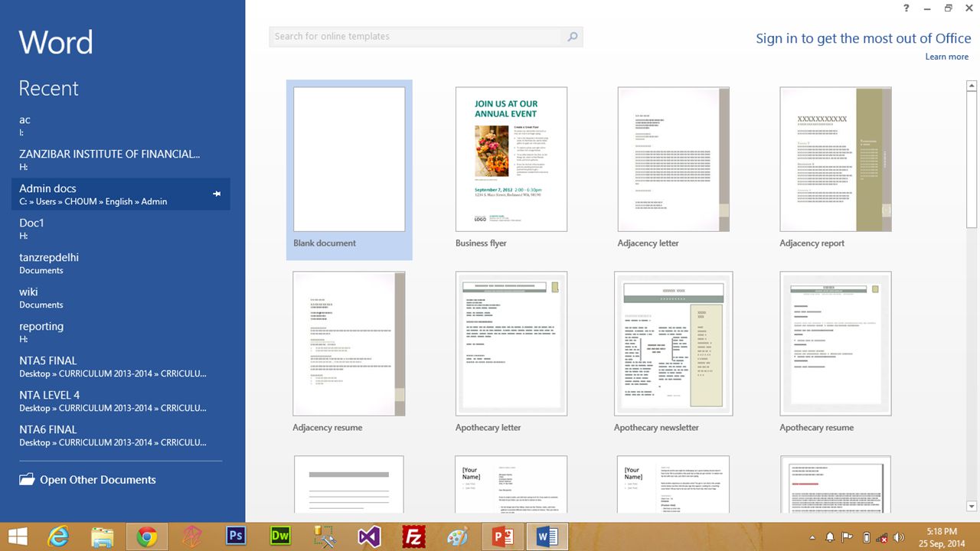Select the Apothecary newsletter template

coord(674,352)
